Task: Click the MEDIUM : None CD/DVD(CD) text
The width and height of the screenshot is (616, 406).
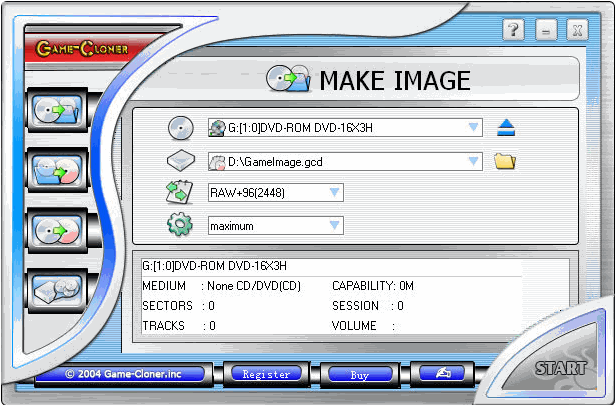Action: pyautogui.click(x=222, y=286)
